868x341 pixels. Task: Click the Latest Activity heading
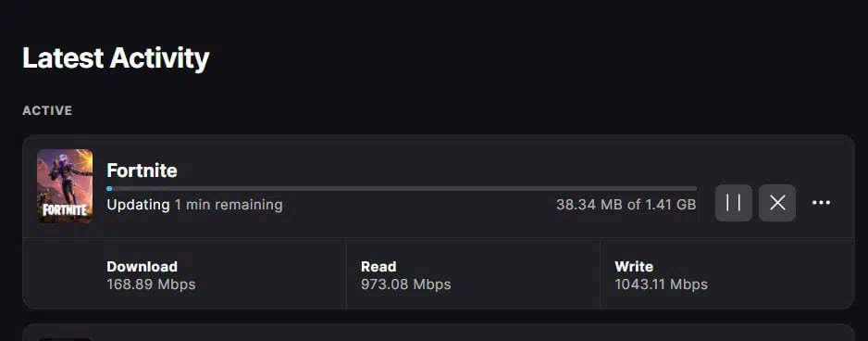(x=116, y=58)
